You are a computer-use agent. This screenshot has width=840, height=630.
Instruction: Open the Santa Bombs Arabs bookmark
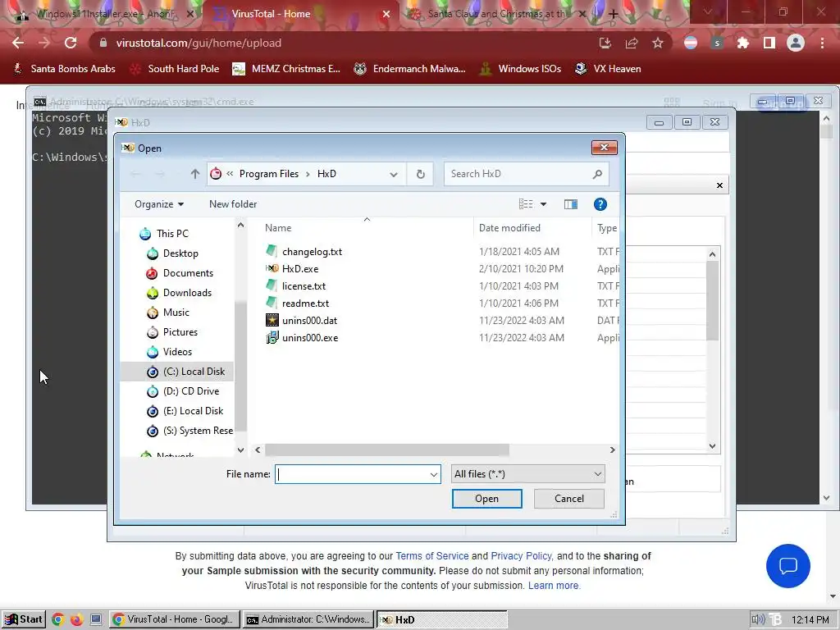point(64,69)
